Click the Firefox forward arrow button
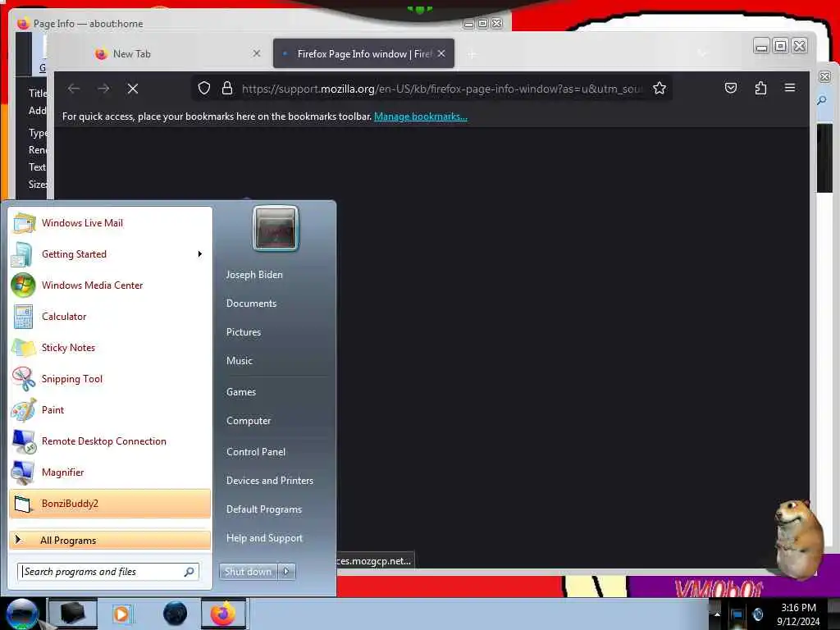 click(x=103, y=89)
